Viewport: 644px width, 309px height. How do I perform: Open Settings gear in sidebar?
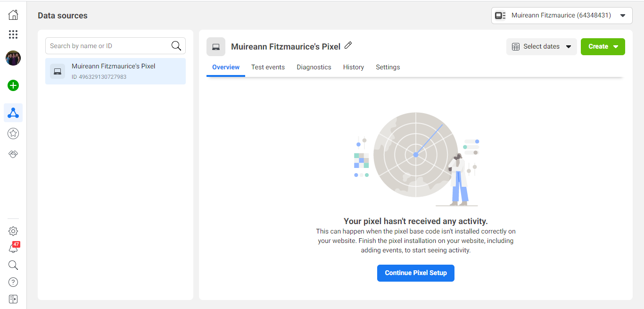13,231
